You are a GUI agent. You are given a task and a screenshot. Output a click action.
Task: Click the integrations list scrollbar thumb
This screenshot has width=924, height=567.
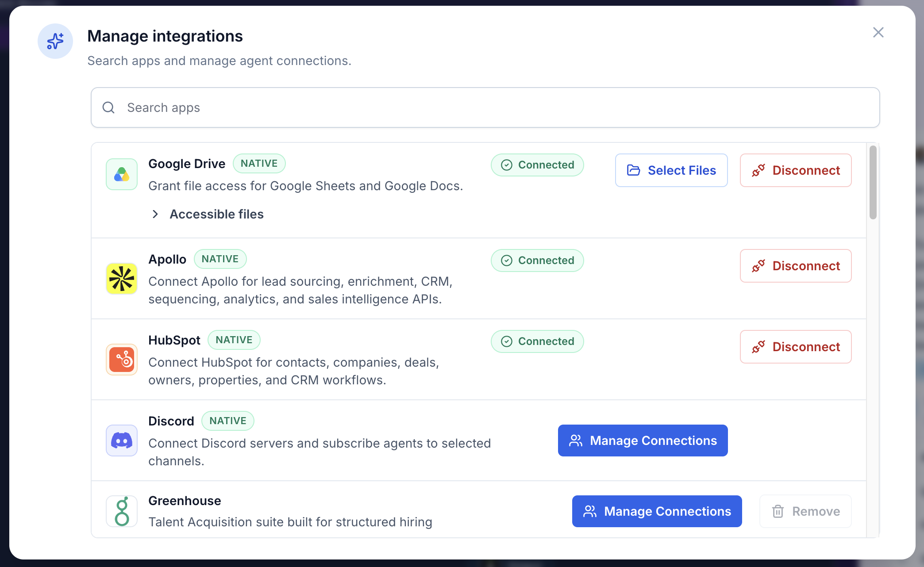[873, 182]
